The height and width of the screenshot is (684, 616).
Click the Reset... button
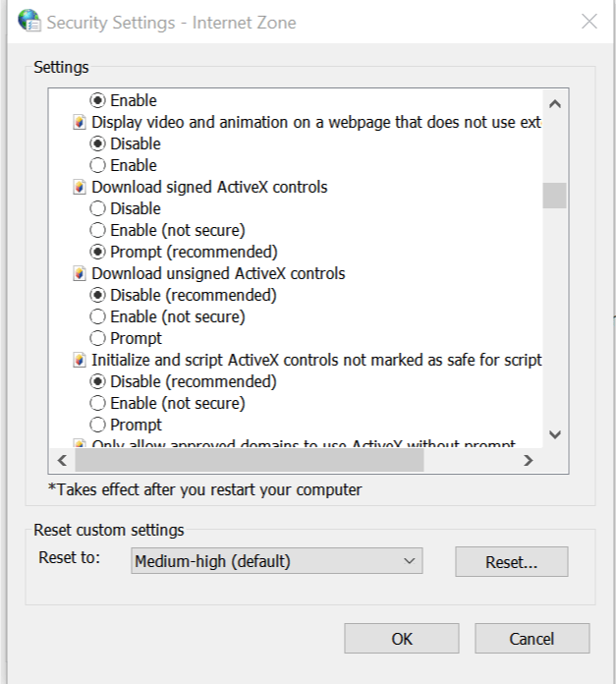512,562
